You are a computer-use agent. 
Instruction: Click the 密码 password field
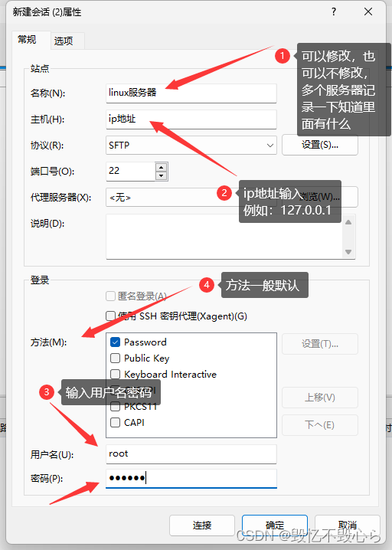[191, 479]
